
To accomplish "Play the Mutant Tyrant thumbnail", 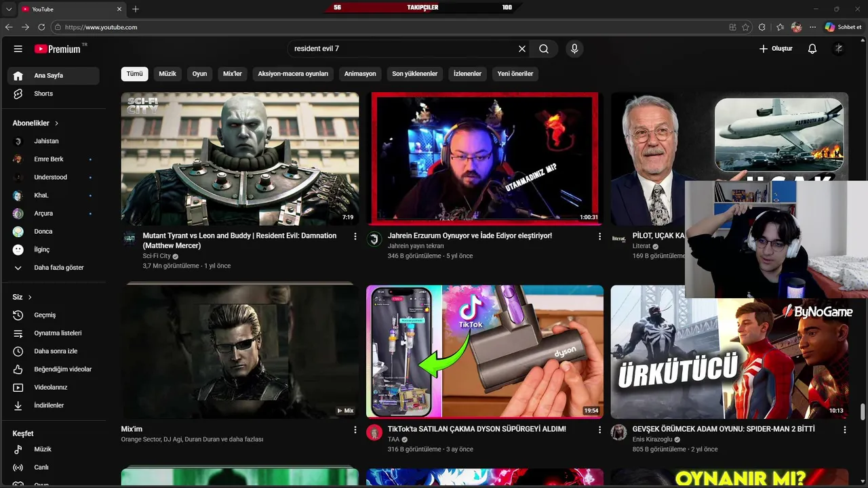I will click(240, 159).
